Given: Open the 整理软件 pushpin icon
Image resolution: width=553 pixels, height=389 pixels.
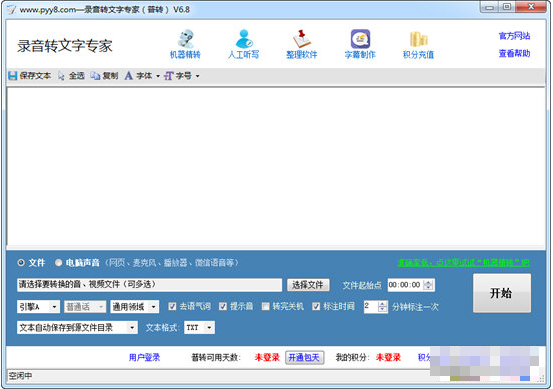Looking at the screenshot, I should point(302,38).
